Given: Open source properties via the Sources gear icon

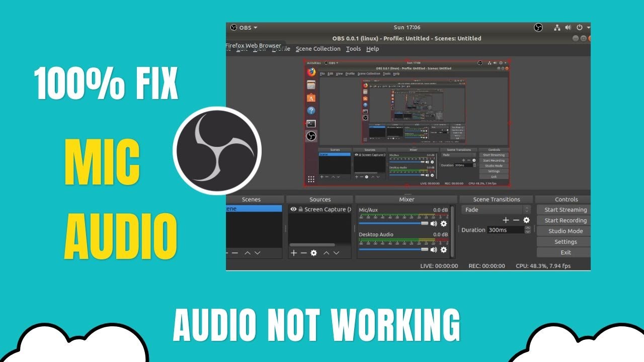Looking at the screenshot, I should [314, 253].
